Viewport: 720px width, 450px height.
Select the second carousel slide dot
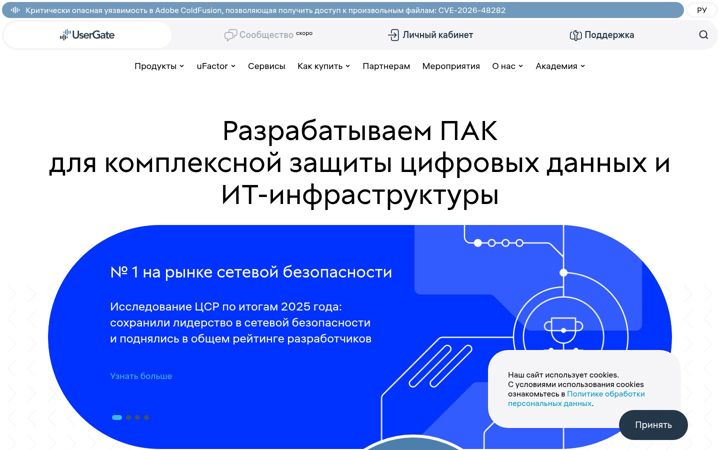129,417
